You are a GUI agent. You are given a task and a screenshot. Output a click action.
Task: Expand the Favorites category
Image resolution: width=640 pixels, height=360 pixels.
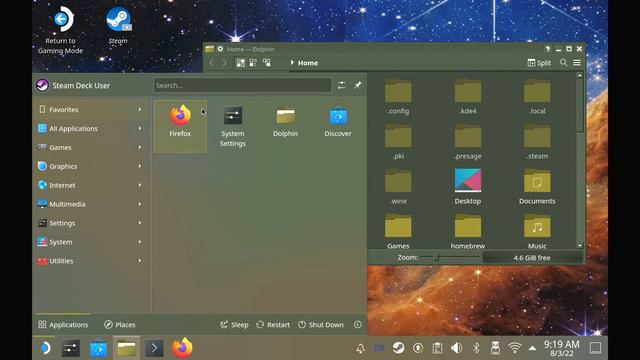pos(91,109)
